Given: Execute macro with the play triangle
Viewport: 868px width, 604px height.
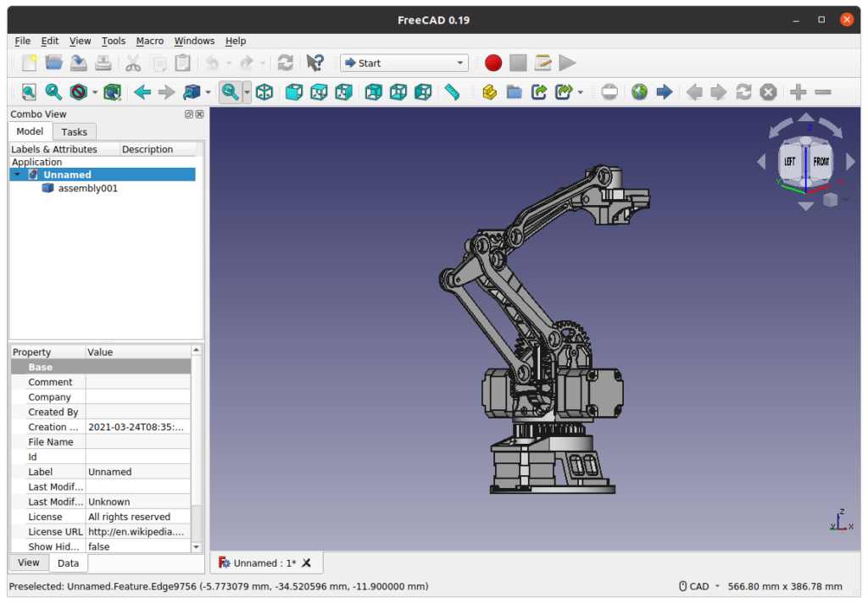Looking at the screenshot, I should click(x=567, y=63).
